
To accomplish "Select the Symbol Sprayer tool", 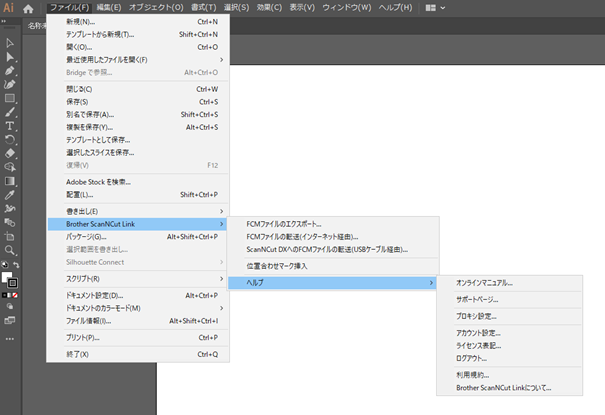I will 10,209.
